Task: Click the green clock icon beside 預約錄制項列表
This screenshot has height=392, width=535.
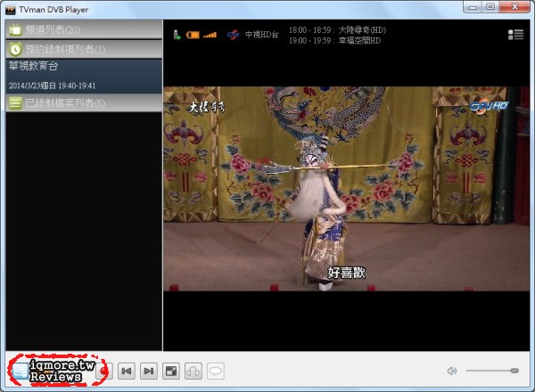Action: coord(15,49)
